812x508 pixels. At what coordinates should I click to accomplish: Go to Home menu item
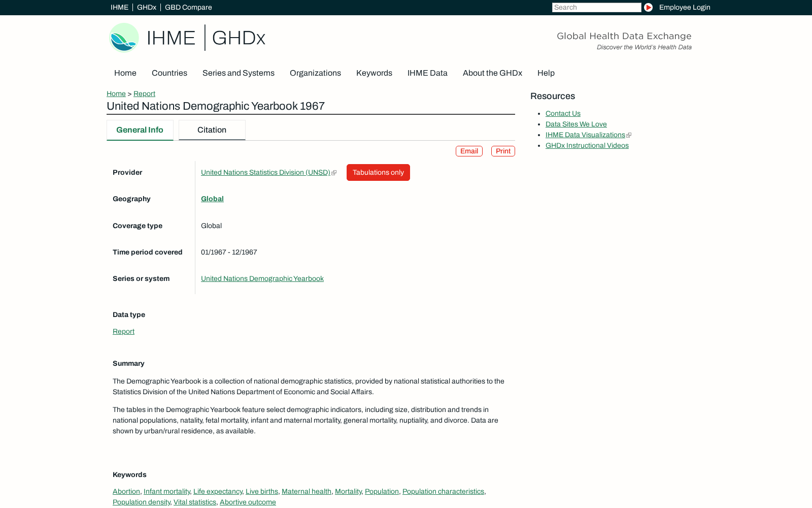125,73
